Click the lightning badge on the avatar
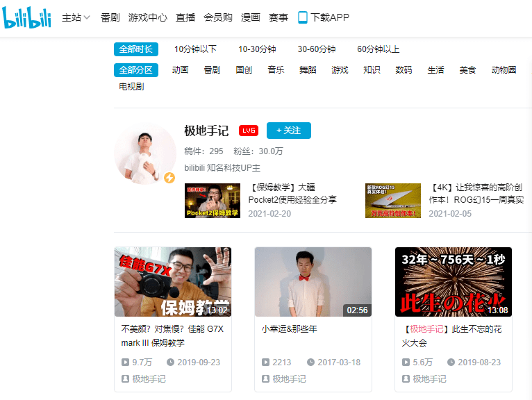Viewport: 532px width, 400px height. tap(169, 178)
